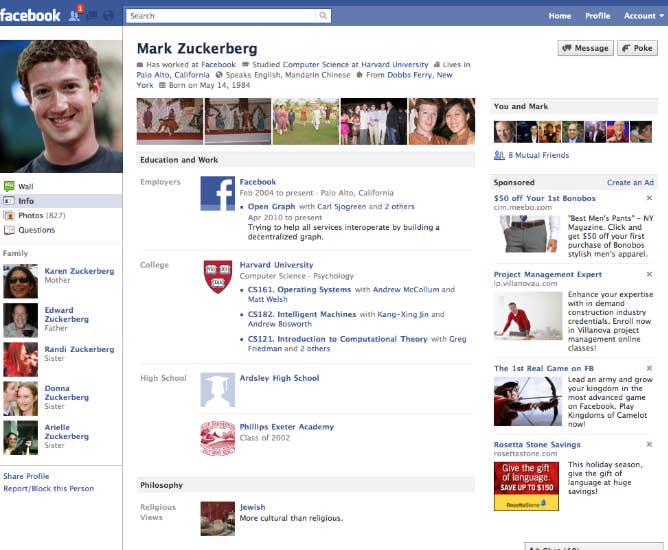Click Create an Ad link
668x550 pixels.
pos(630,182)
